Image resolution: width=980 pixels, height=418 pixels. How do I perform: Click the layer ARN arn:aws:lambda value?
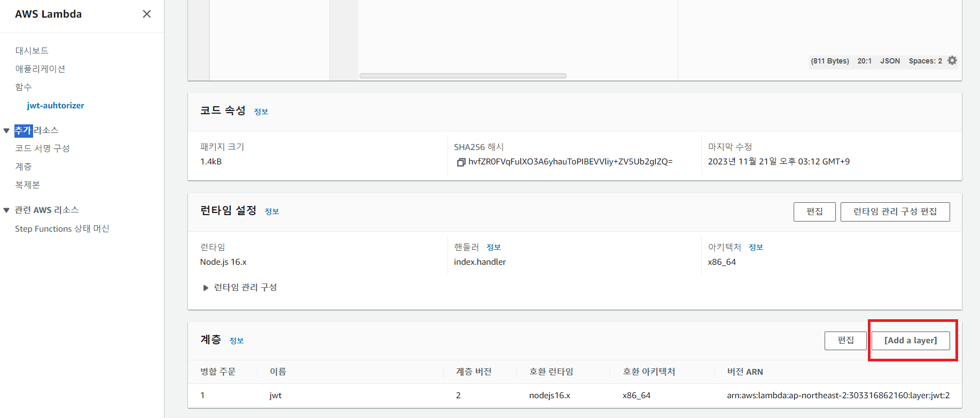coord(838,396)
